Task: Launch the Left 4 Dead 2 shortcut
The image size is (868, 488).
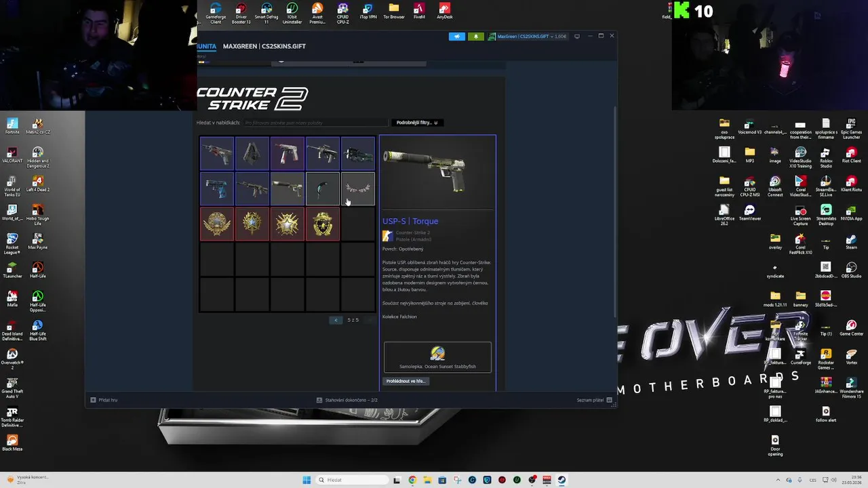Action: tap(38, 184)
